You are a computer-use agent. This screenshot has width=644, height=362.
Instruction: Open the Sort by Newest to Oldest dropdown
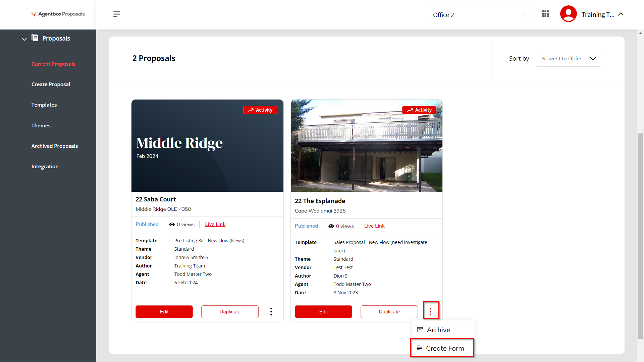coord(568,58)
